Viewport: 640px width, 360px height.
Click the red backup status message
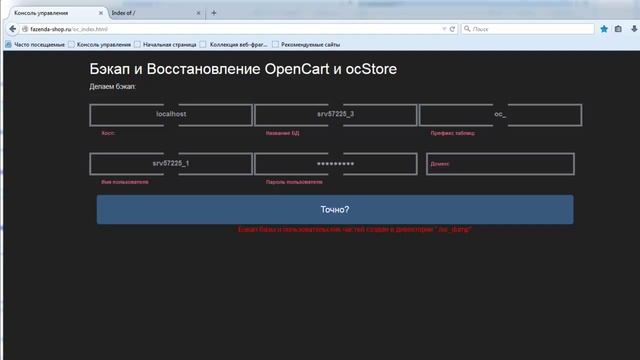[355, 229]
